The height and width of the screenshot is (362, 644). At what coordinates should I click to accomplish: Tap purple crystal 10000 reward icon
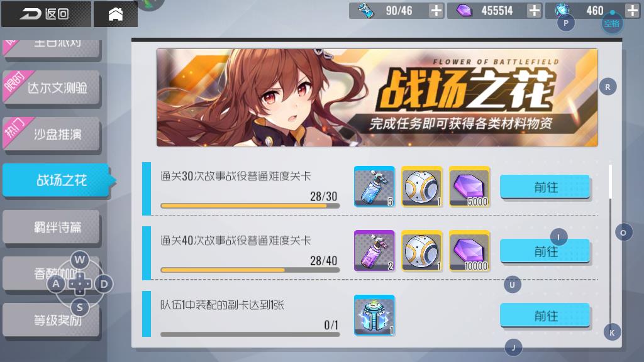pos(469,251)
